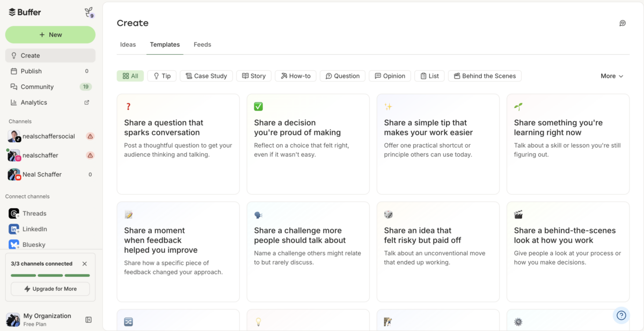This screenshot has height=331, width=644.
Task: Collapse the sidebar with the panel icon
Action: pos(89,320)
